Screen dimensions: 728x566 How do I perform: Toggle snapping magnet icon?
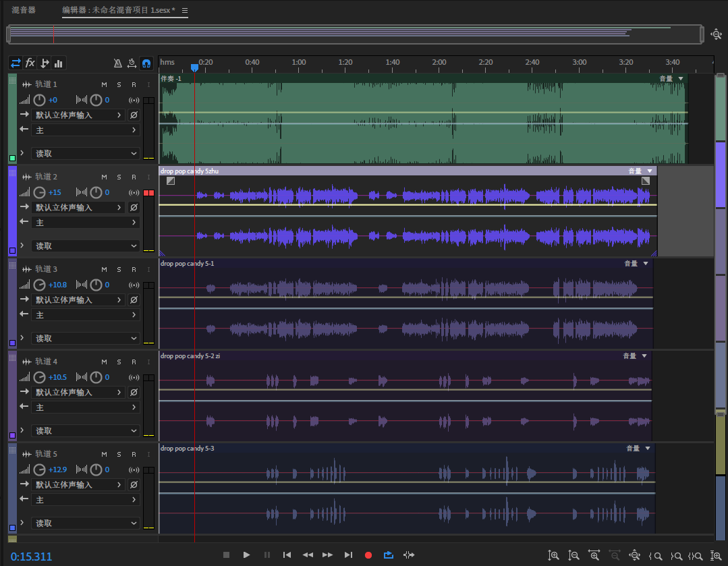point(146,63)
